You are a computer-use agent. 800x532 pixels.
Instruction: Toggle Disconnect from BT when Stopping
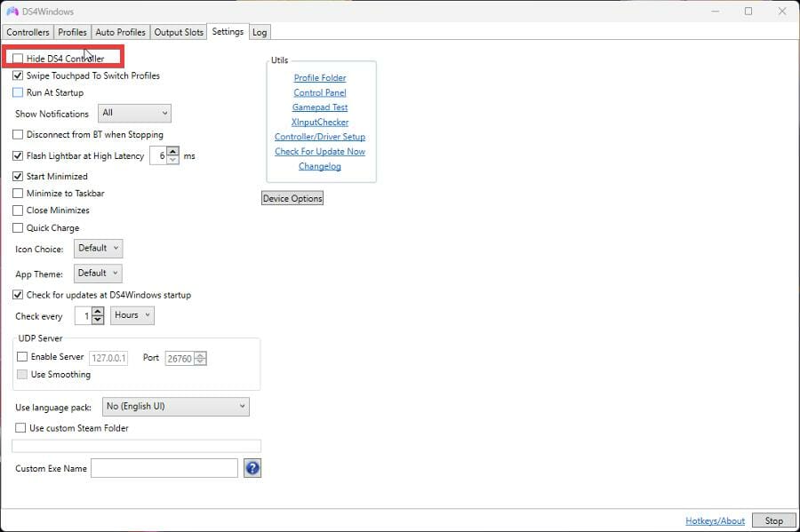point(18,134)
